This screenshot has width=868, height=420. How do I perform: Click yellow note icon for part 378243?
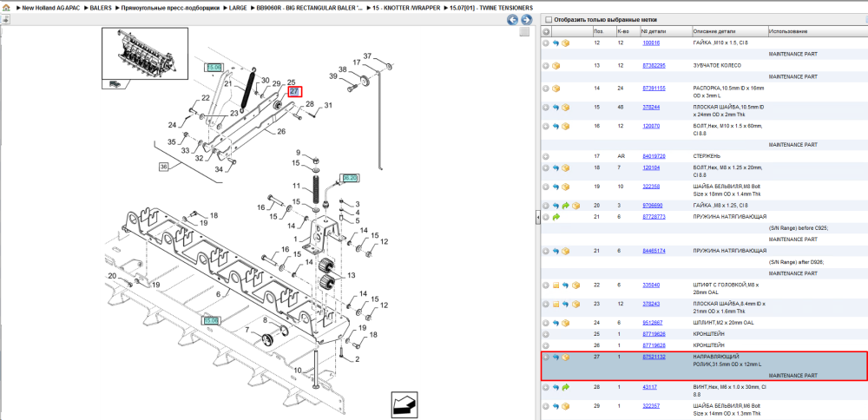pyautogui.click(x=556, y=304)
